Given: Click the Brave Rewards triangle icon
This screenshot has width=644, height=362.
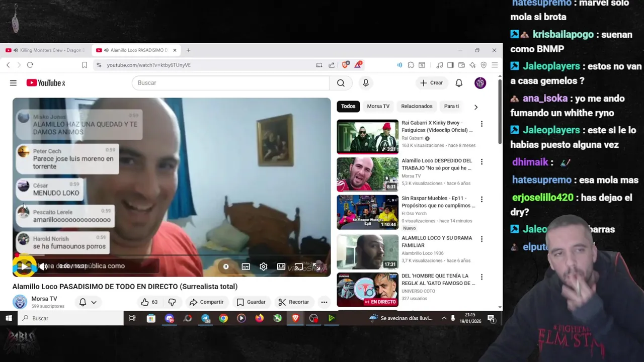Looking at the screenshot, I should (x=358, y=65).
